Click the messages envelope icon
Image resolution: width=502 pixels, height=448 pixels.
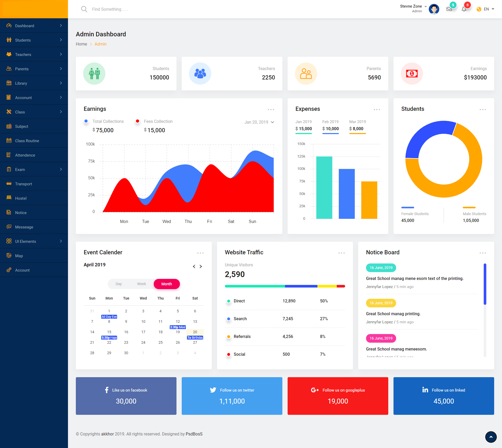click(x=449, y=9)
